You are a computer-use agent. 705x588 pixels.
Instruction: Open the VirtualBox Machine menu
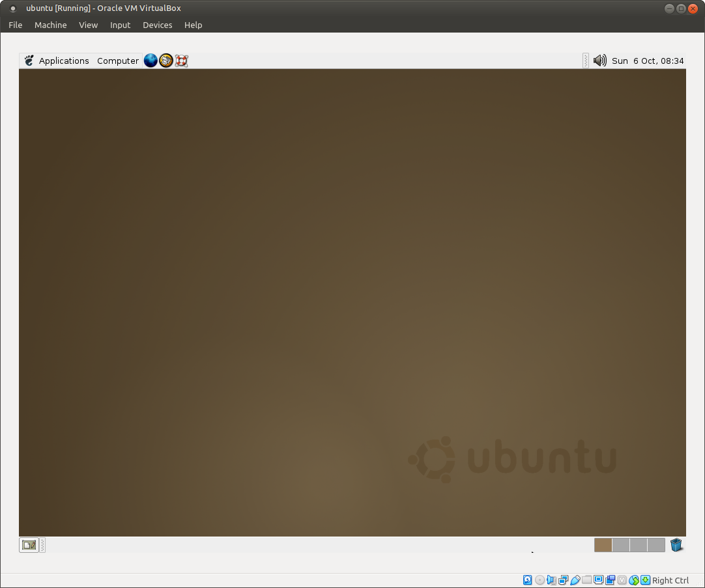tap(51, 25)
